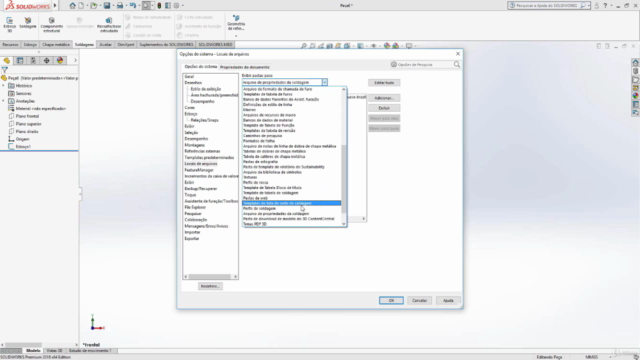Click the Save icon in the top toolbar

point(107,6)
